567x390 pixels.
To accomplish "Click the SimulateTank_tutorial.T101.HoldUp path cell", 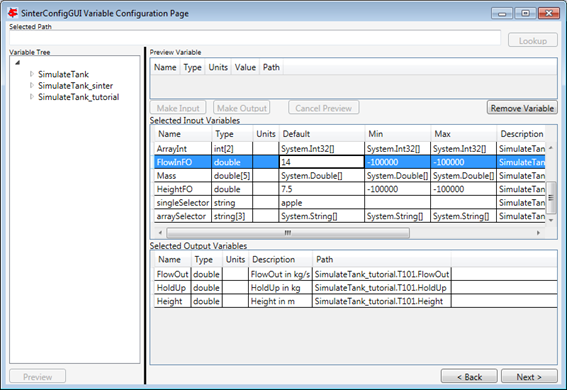I will (381, 288).
